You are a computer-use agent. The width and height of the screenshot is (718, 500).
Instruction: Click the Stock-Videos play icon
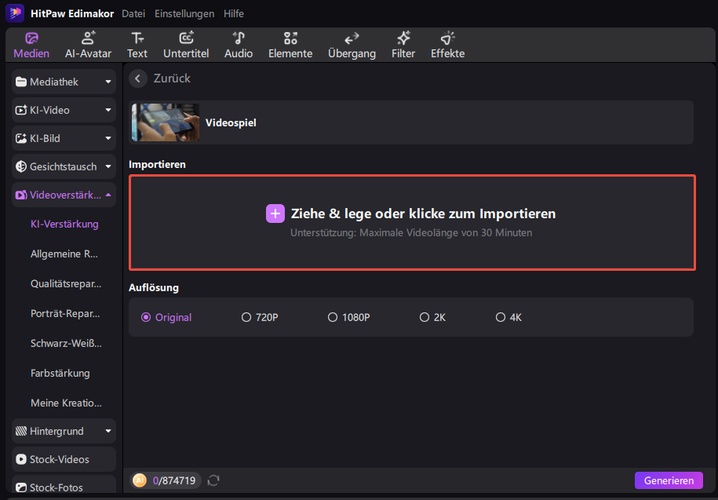pos(21,459)
